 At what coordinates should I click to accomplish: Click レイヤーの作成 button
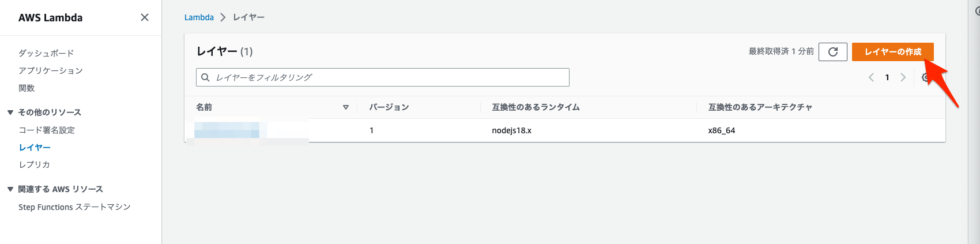pos(893,52)
